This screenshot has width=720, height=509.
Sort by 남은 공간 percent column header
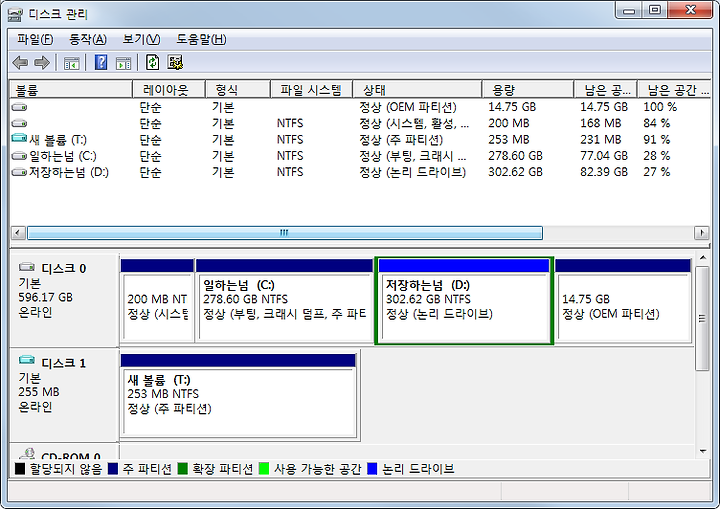674,90
